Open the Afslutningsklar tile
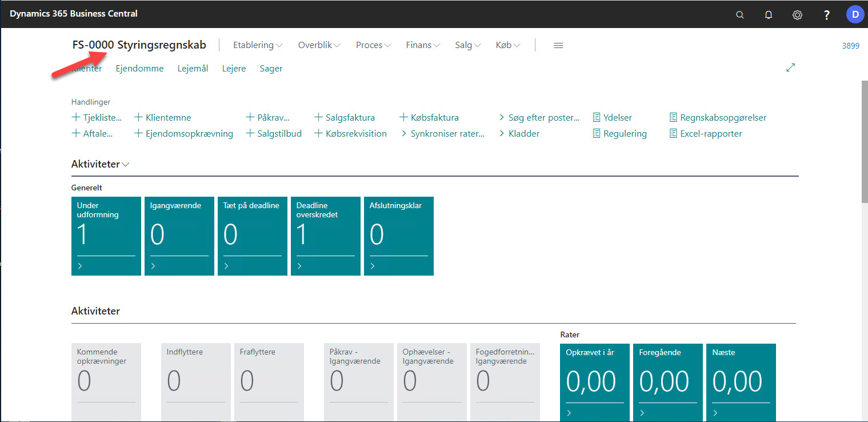 pyautogui.click(x=399, y=236)
